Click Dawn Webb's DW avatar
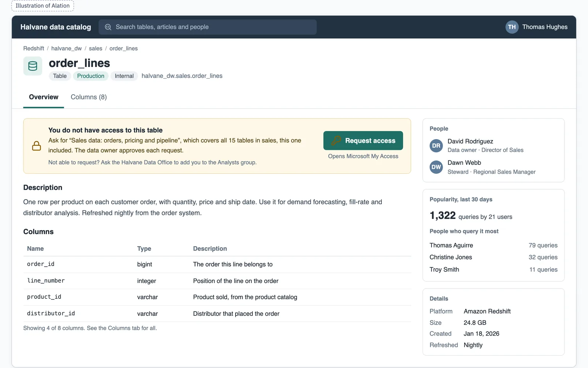This screenshot has height=368, width=588. pyautogui.click(x=436, y=167)
